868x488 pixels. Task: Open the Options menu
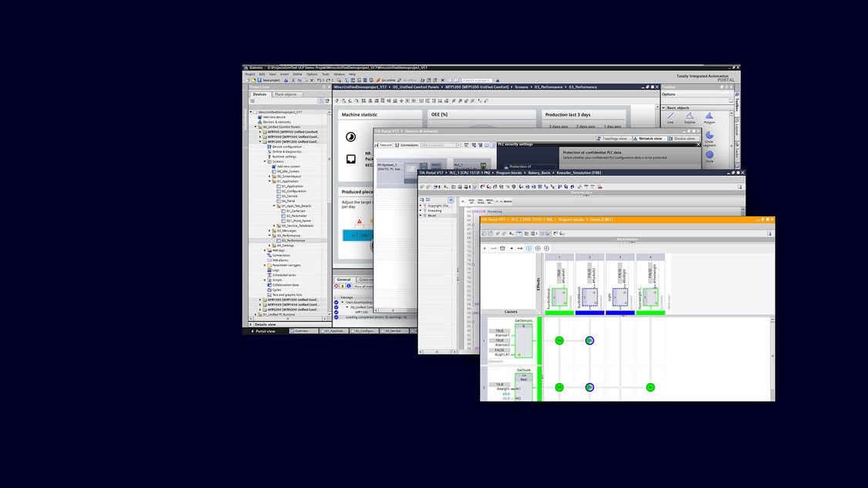(312, 74)
